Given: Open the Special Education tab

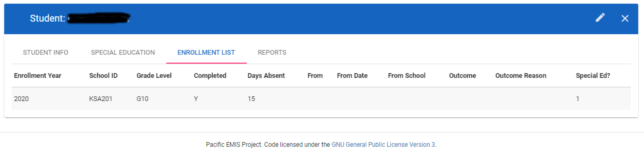Looking at the screenshot, I should click(123, 53).
